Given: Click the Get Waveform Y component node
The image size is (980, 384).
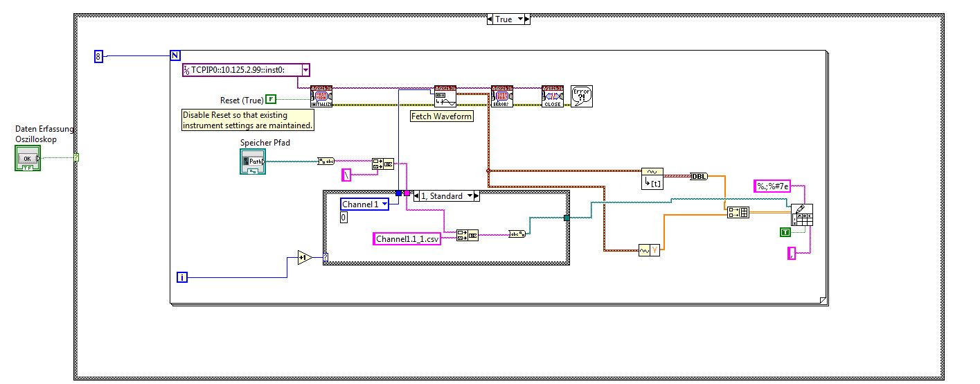Looking at the screenshot, I should [649, 250].
